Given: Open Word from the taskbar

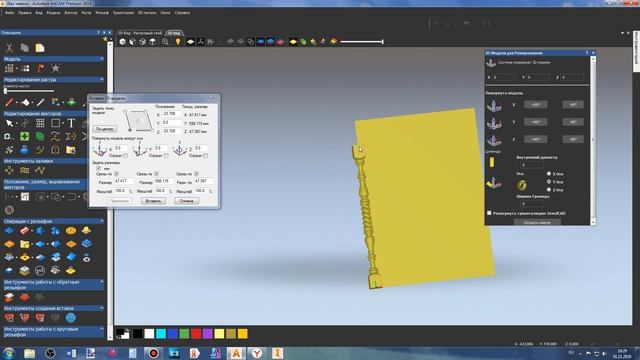Looking at the screenshot, I should click(71, 353).
